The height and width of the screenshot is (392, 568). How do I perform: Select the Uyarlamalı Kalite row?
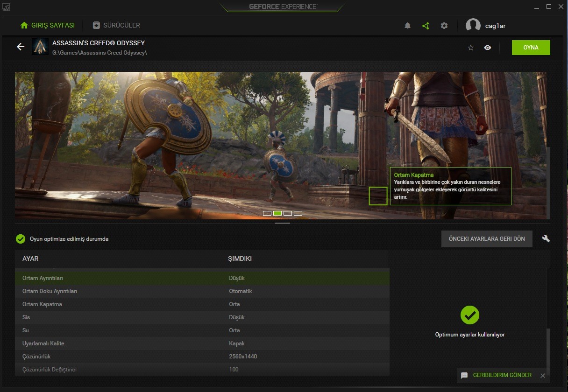tap(202, 343)
